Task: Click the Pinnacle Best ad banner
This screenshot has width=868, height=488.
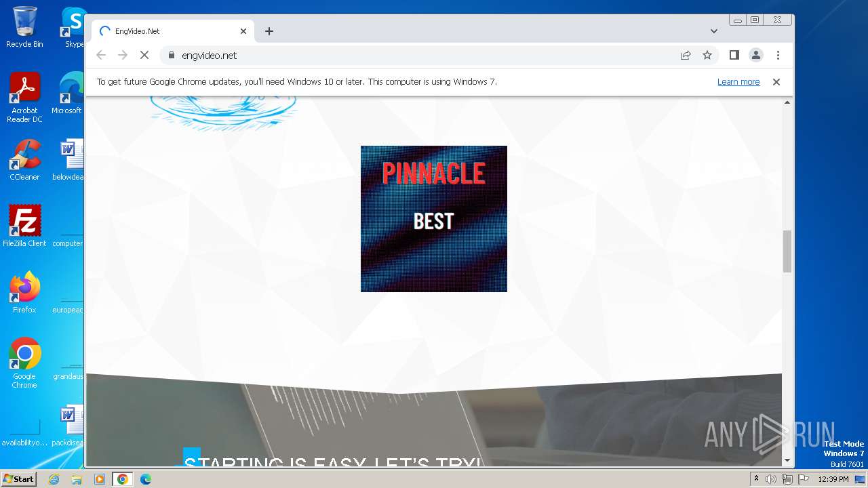Action: pyautogui.click(x=434, y=219)
